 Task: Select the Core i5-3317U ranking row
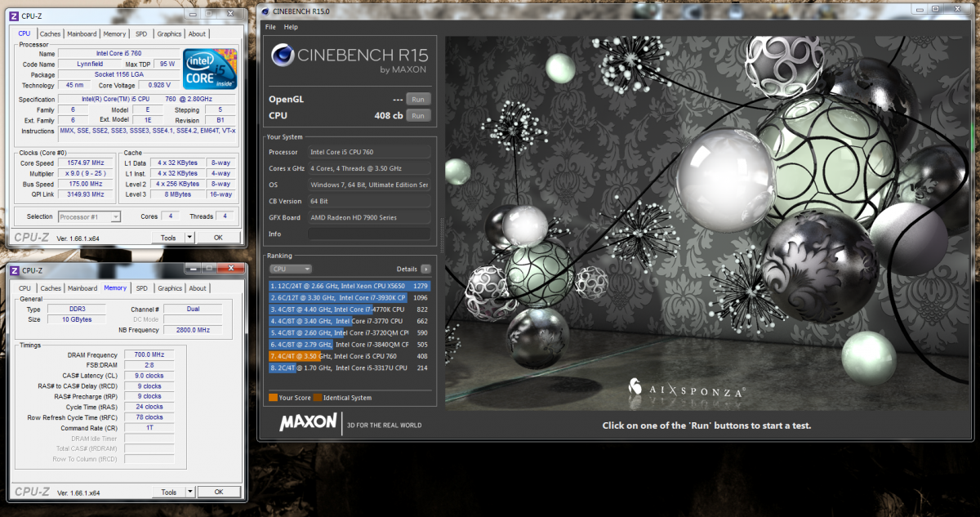click(x=350, y=368)
